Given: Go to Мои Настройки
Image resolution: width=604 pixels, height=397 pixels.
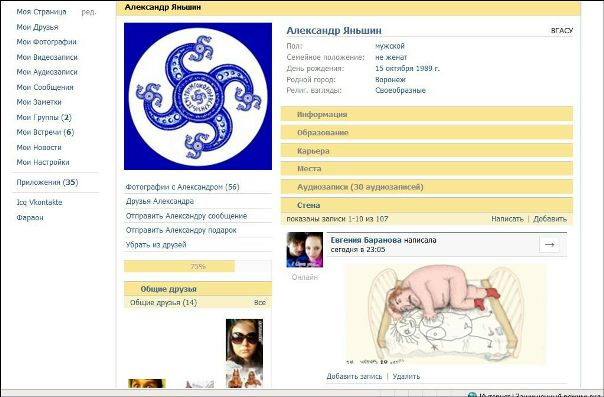Looking at the screenshot, I should tap(43, 162).
